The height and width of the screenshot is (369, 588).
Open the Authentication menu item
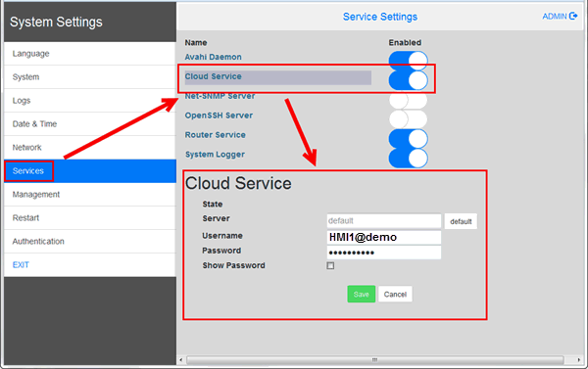pyautogui.click(x=90, y=242)
